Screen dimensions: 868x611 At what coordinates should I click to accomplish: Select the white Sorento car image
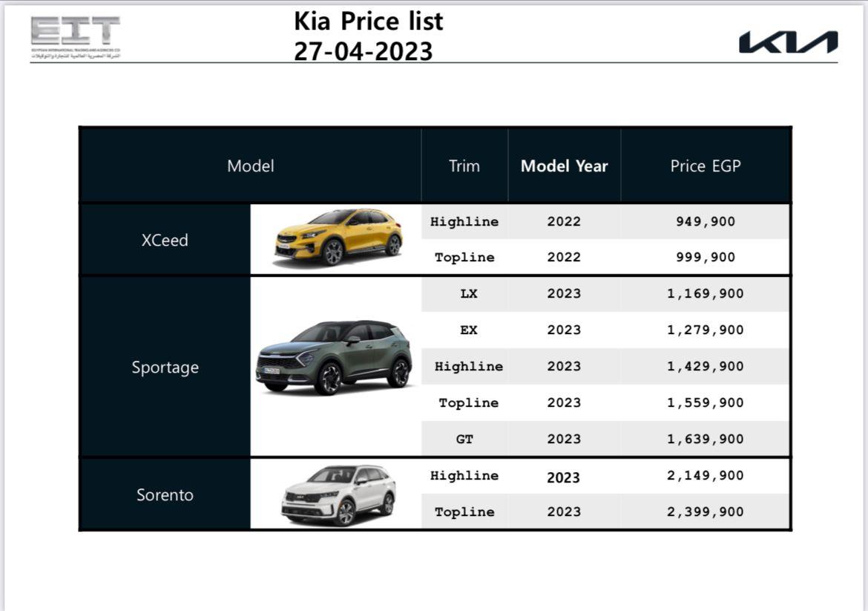tap(338, 494)
